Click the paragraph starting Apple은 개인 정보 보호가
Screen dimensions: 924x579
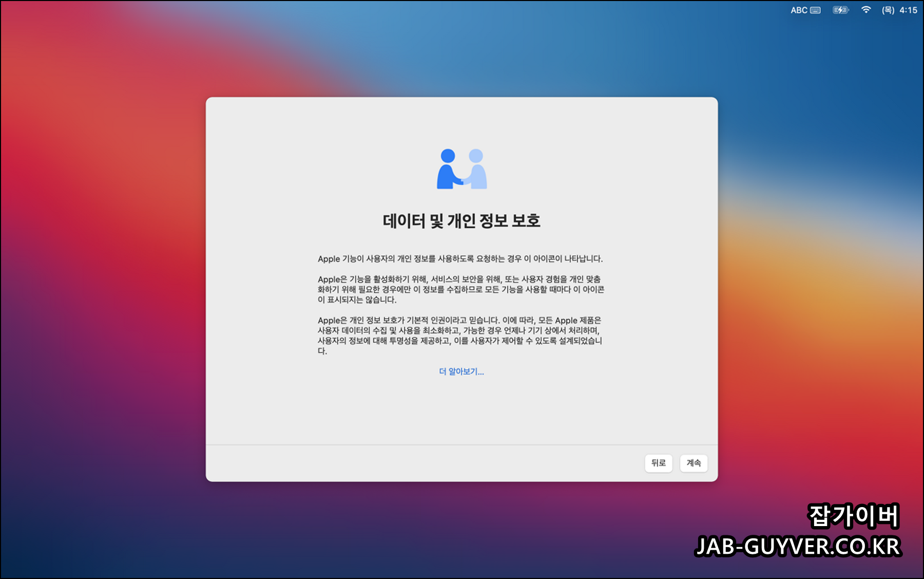460,336
